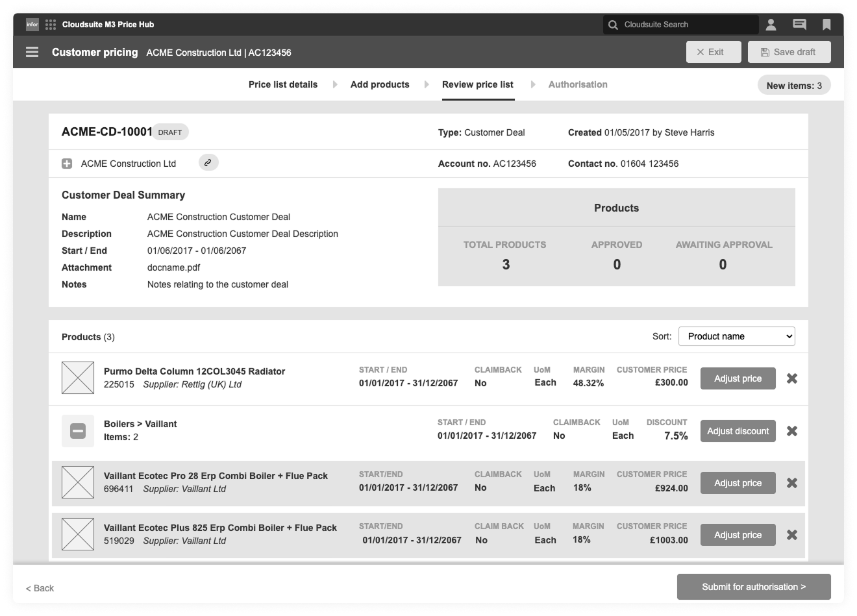Click the DRAFT status badge

click(x=170, y=132)
